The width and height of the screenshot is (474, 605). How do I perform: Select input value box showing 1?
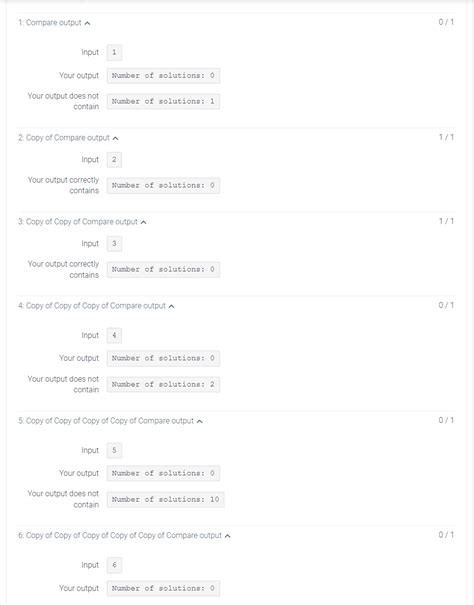(114, 52)
